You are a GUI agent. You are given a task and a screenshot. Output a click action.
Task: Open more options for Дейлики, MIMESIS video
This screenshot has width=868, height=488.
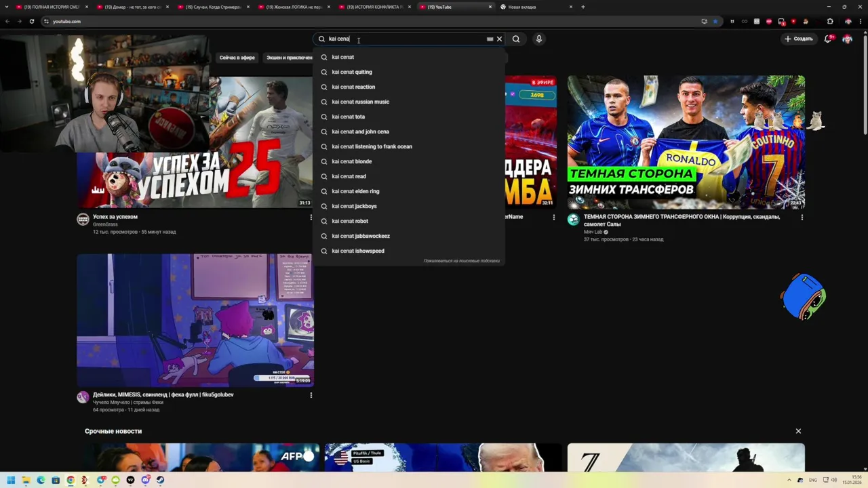click(311, 395)
